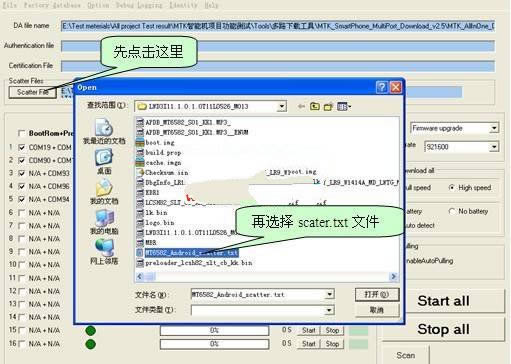Image resolution: width=511 pixels, height=364 pixels.
Task: Select the boot.img file
Action: (155, 142)
